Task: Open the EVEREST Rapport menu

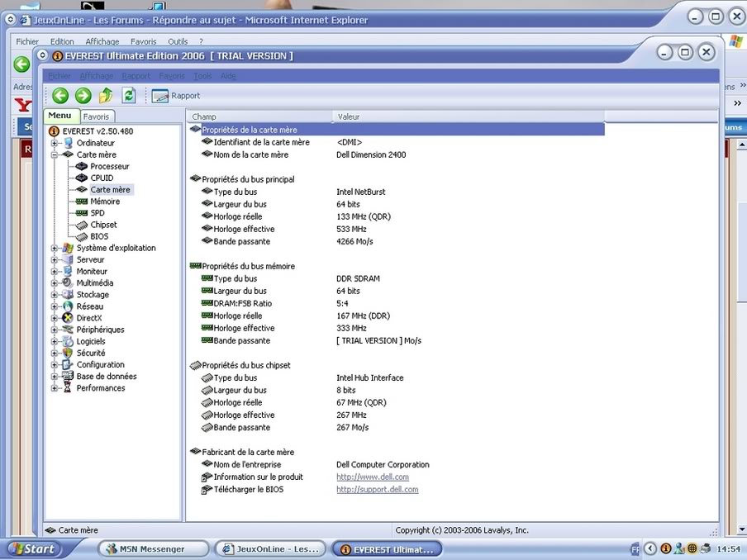Action: (136, 76)
